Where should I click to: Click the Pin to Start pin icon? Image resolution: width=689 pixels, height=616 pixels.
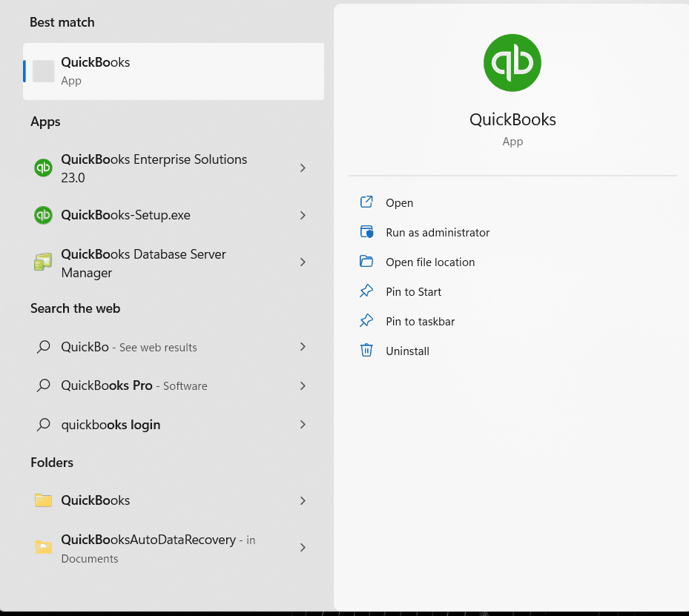click(366, 291)
